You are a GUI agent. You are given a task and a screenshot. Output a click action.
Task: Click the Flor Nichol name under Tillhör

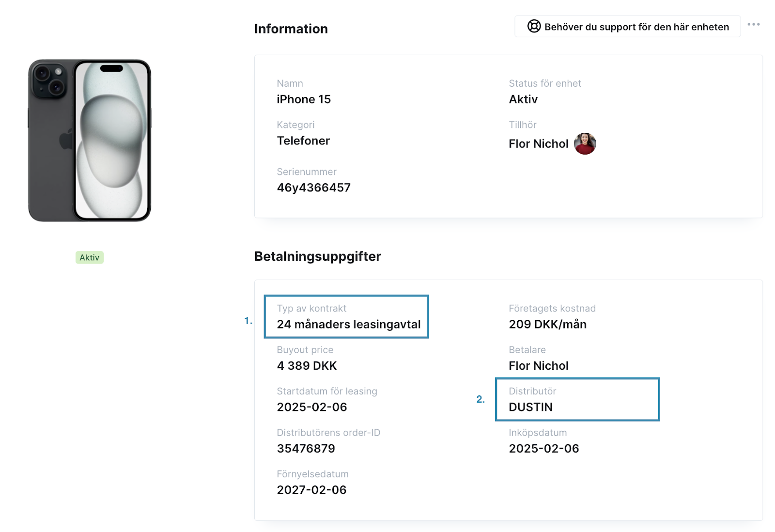538,144
